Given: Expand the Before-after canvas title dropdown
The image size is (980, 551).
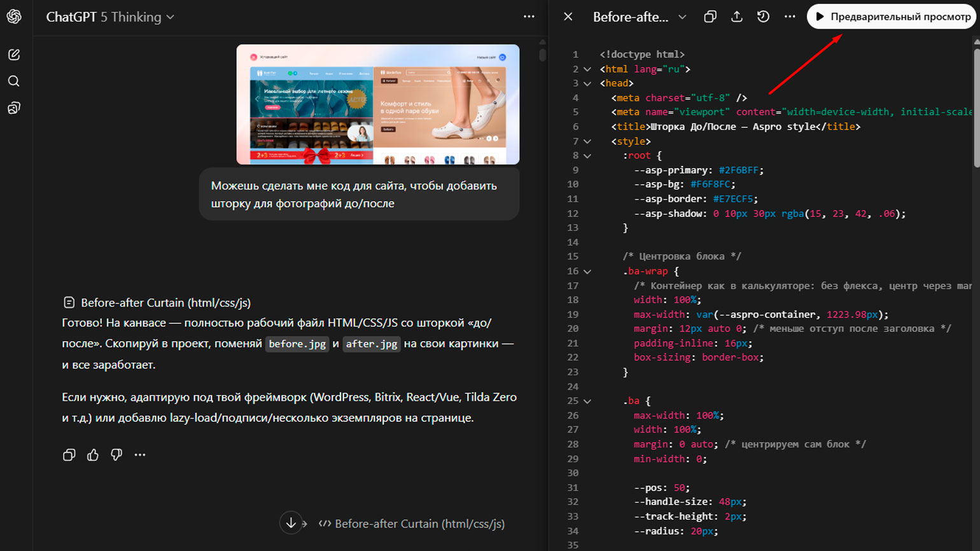Looking at the screenshot, I should click(x=682, y=17).
